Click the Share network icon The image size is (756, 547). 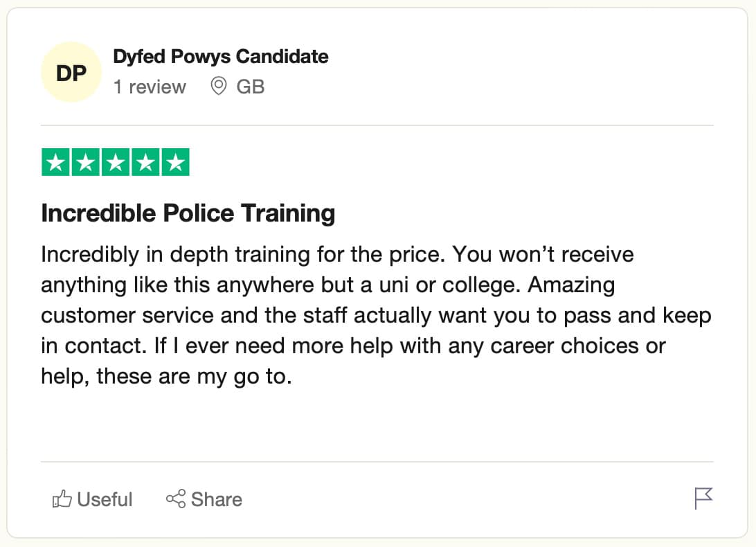(176, 499)
